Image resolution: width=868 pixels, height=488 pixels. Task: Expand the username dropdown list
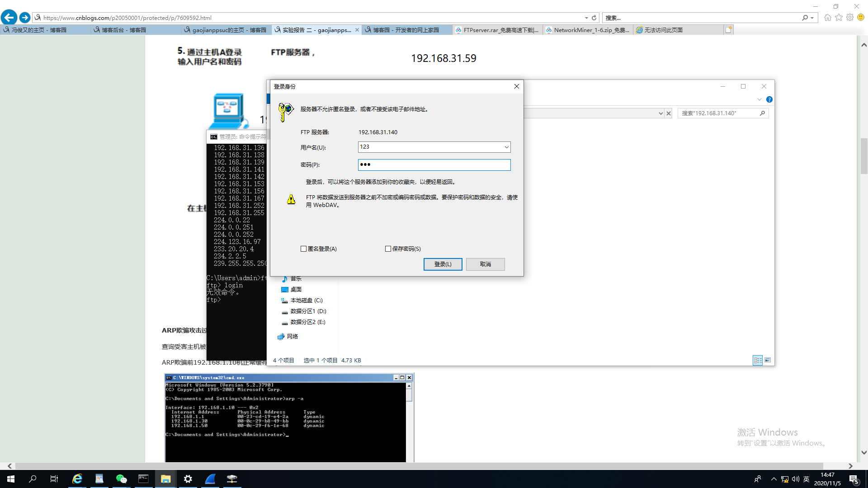point(506,147)
